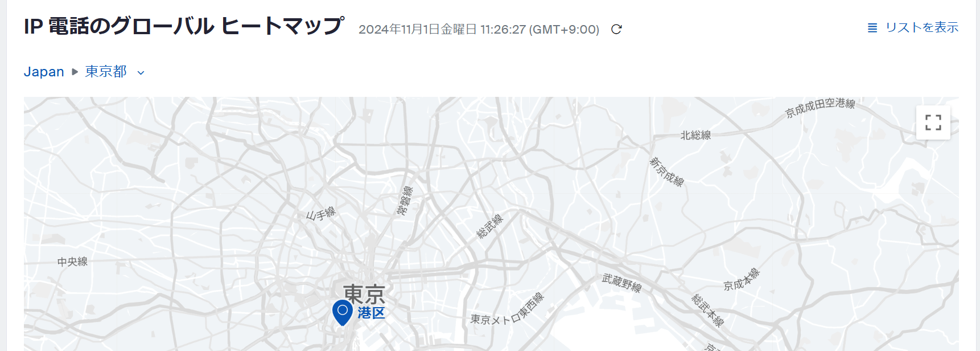The width and height of the screenshot is (980, 351).
Task: Click the 常磐線 railway label
Action: (405, 200)
